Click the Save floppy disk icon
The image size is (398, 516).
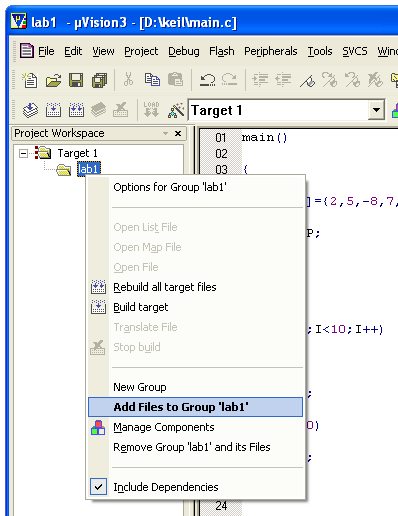tap(76, 80)
